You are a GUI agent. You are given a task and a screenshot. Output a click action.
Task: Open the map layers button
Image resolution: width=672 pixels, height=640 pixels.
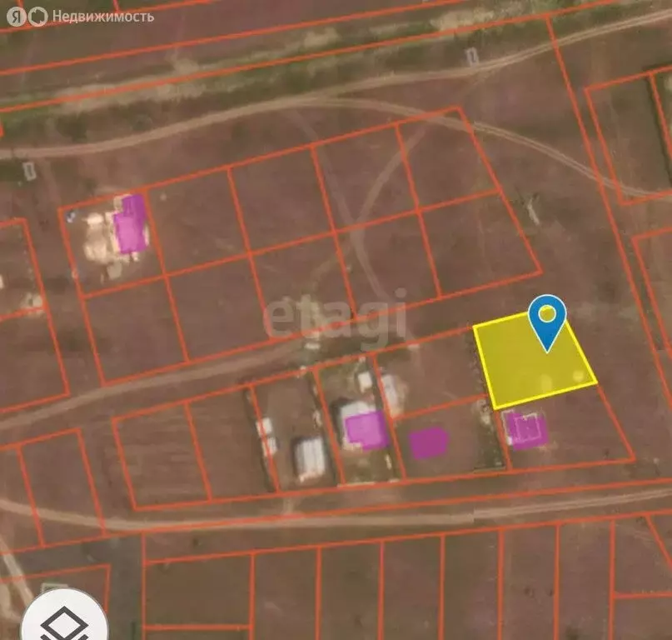(x=64, y=617)
